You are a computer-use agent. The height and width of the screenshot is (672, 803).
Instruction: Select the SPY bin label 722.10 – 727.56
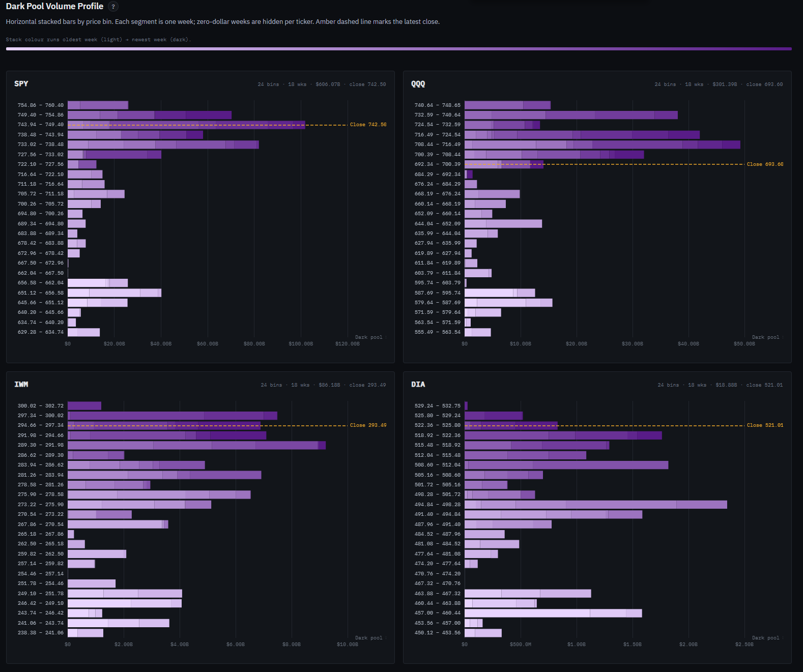[x=41, y=164]
